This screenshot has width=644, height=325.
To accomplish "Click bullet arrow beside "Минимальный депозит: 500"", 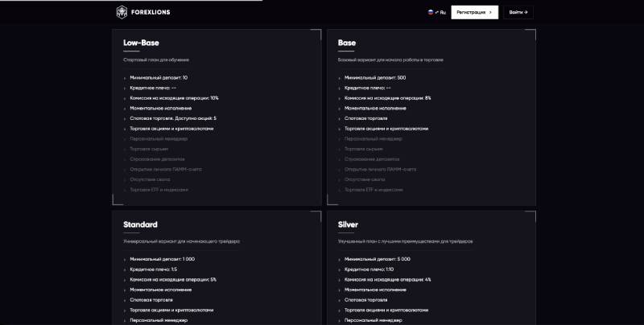I will (339, 78).
